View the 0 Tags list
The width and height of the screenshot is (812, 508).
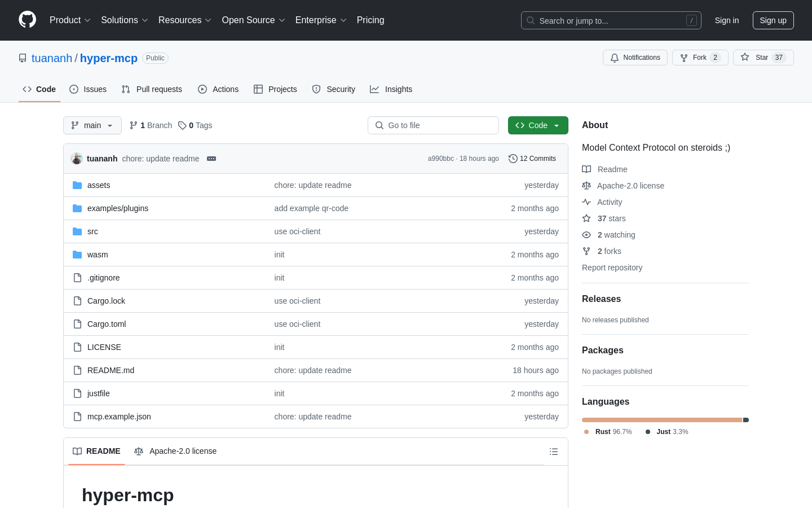[195, 125]
